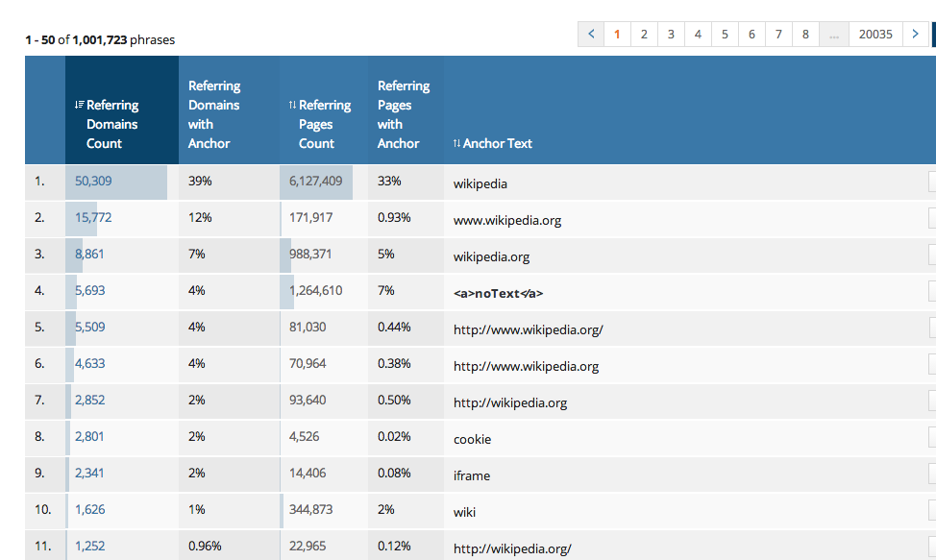Screen dimensions: 936x560
Task: Select the 22,965 referring pages value
Action: coord(308,546)
